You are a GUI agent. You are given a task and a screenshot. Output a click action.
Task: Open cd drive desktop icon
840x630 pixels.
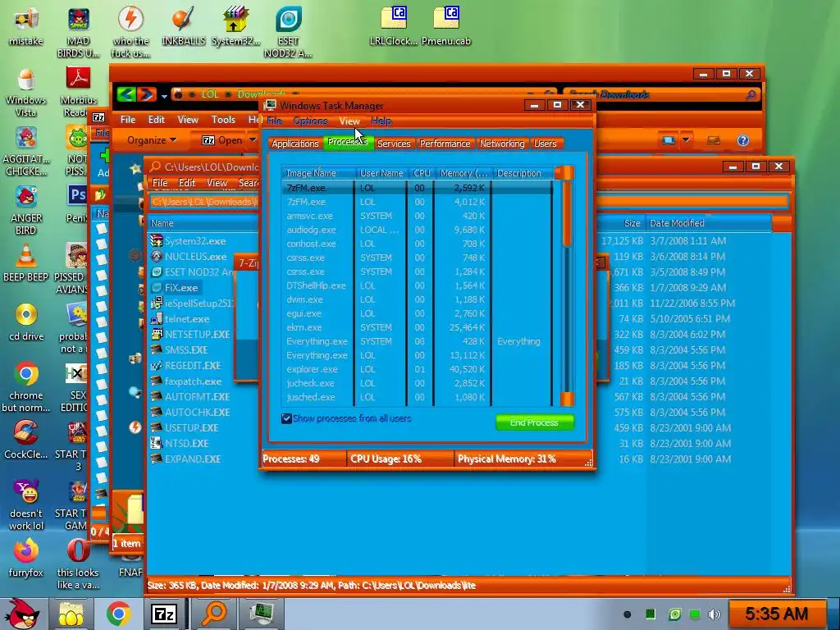tap(25, 322)
